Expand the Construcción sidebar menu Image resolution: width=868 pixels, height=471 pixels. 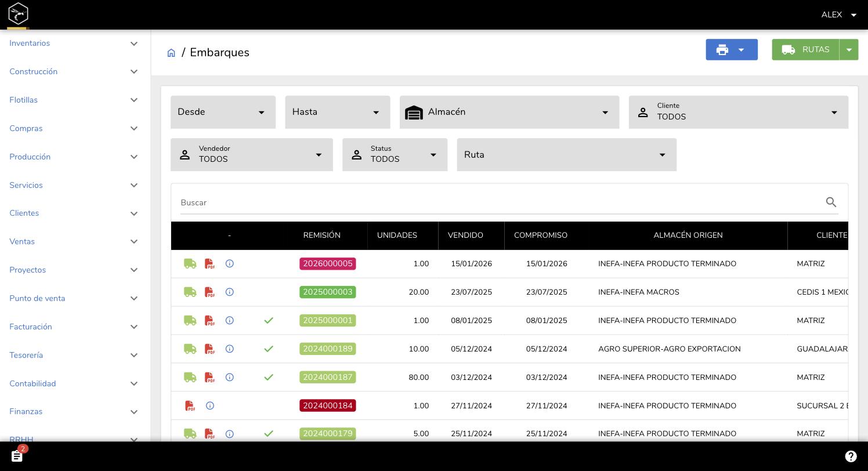(75, 72)
